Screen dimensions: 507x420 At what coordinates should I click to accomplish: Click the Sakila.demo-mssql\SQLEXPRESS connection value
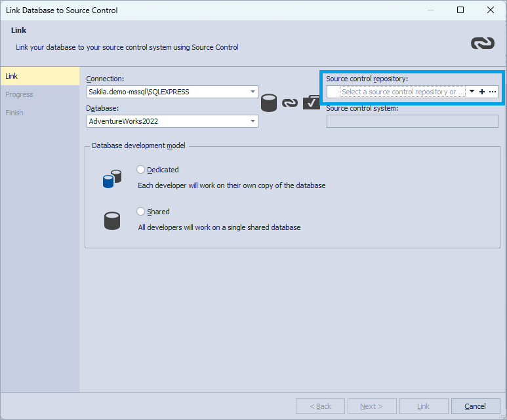139,92
